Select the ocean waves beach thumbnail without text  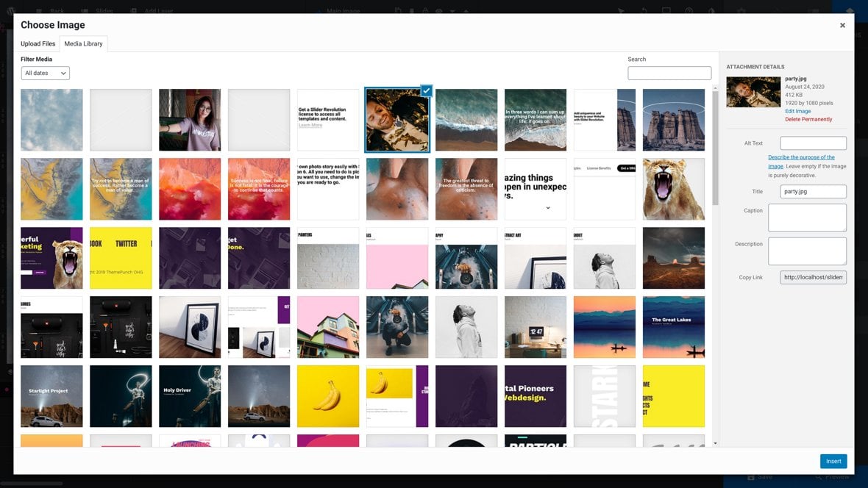click(x=466, y=120)
